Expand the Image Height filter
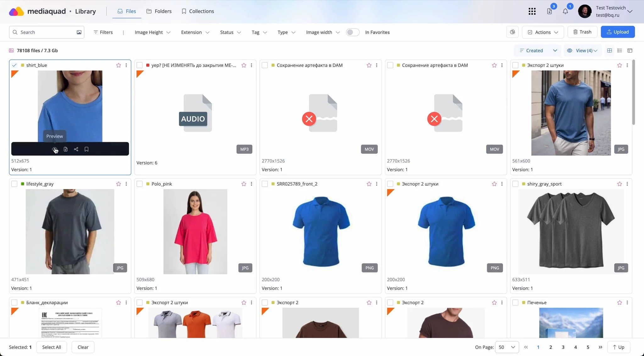 [153, 32]
